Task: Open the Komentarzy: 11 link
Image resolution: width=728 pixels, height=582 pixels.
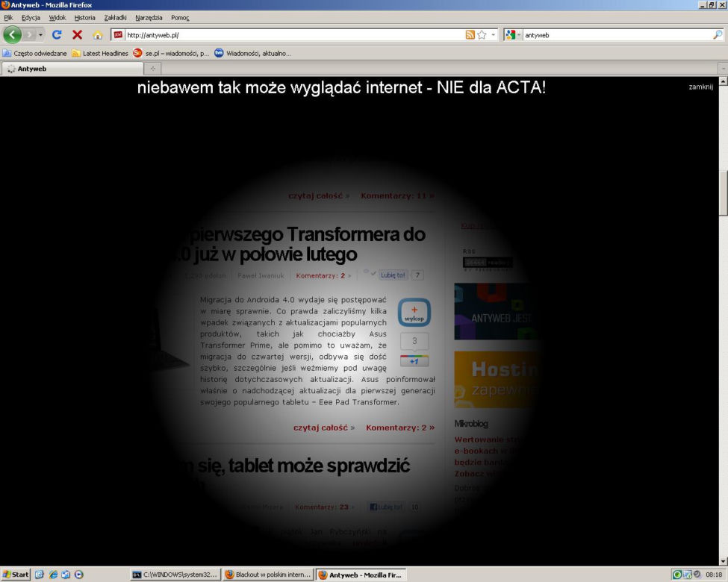Action: tap(398, 195)
